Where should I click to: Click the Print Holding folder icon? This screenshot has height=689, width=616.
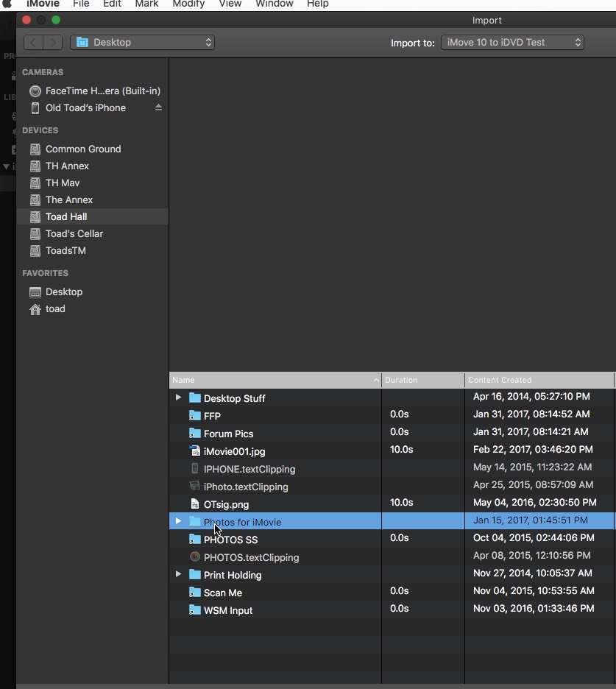194,574
